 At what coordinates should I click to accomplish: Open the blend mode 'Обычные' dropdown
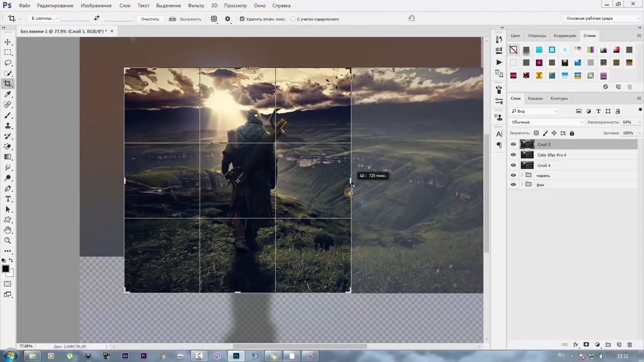(547, 122)
